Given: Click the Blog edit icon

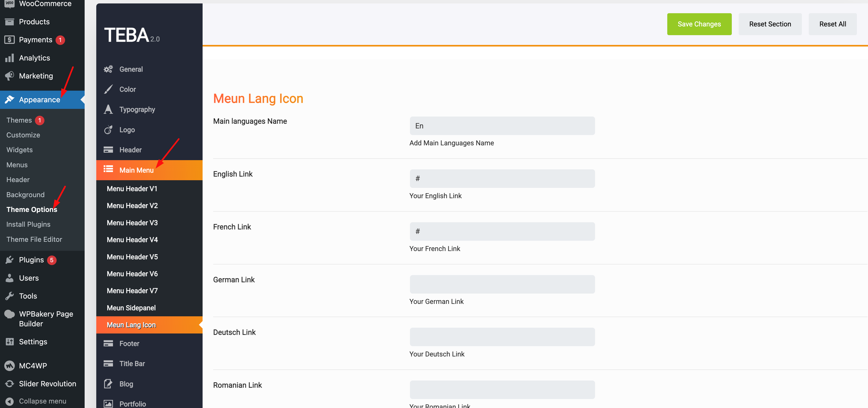Looking at the screenshot, I should pos(108,384).
